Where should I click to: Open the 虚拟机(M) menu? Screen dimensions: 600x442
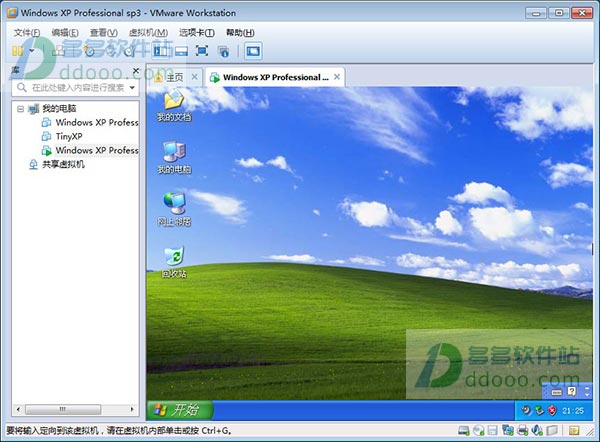click(148, 33)
